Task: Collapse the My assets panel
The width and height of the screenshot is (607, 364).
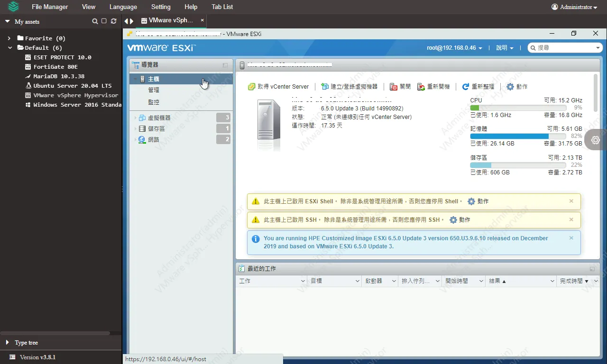Action: [8, 21]
